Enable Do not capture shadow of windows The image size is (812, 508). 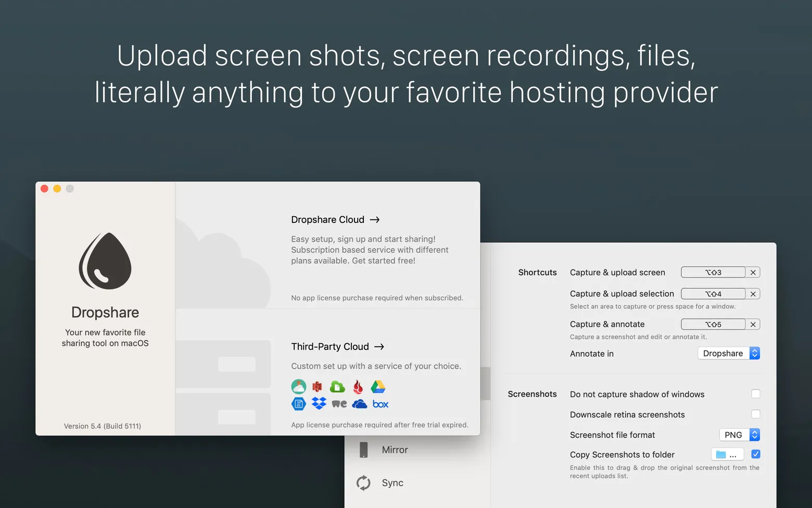point(755,394)
